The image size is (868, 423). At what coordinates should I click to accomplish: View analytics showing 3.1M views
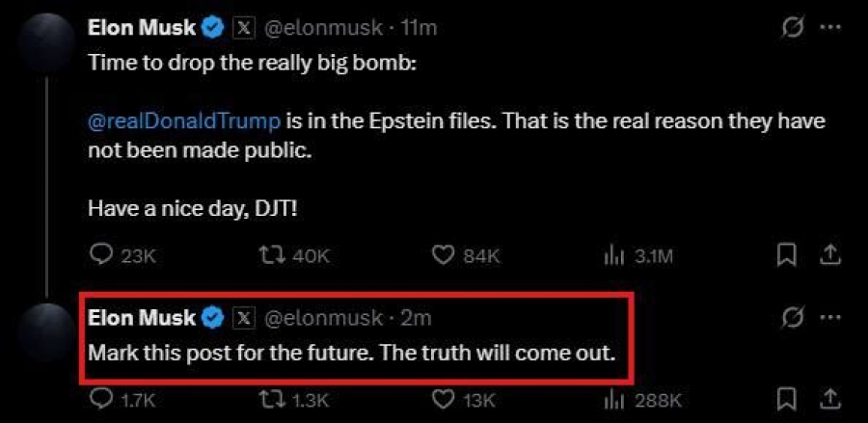point(637,255)
